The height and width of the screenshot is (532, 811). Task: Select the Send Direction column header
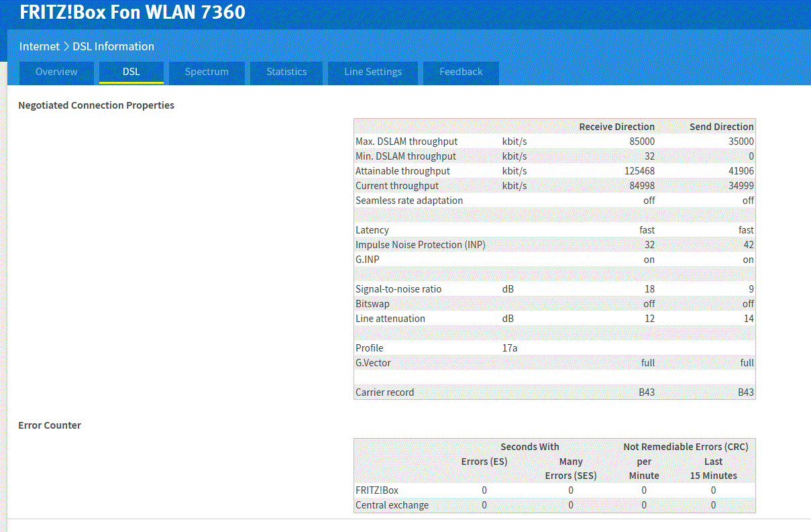click(x=721, y=127)
